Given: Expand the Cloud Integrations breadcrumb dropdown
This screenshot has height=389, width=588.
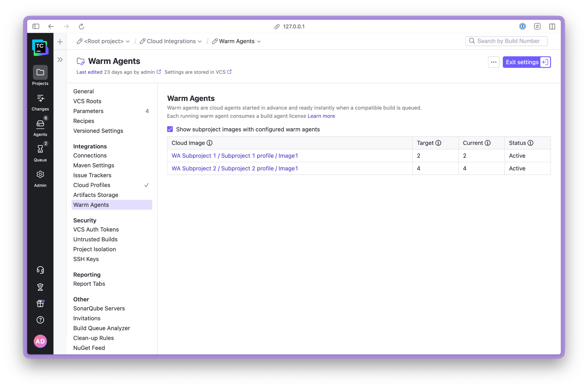Looking at the screenshot, I should tap(200, 41).
